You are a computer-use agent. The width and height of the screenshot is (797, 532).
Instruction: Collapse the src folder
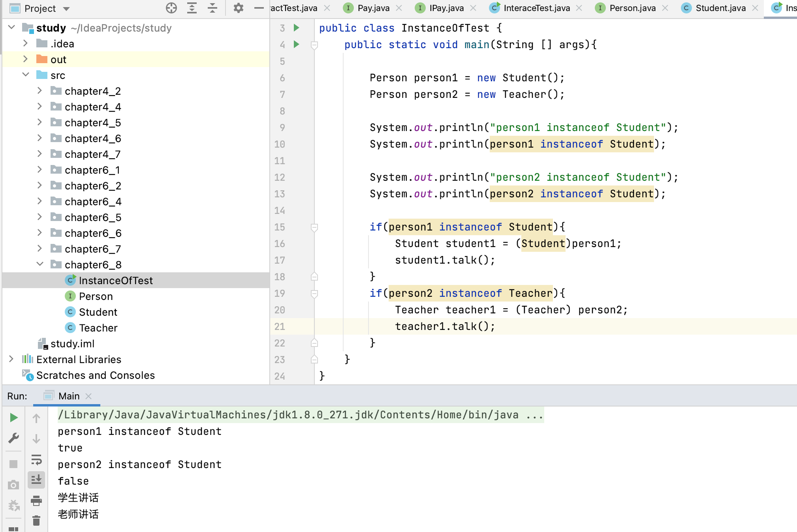pos(26,75)
